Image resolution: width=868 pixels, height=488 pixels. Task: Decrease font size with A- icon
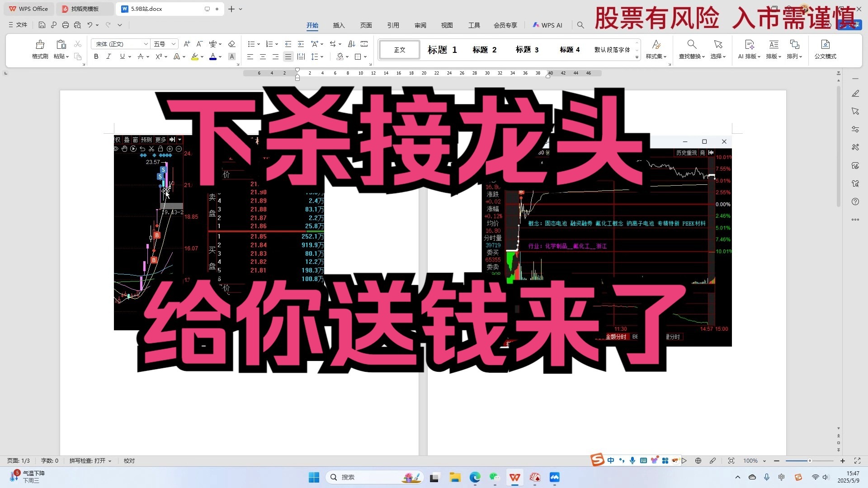(199, 44)
